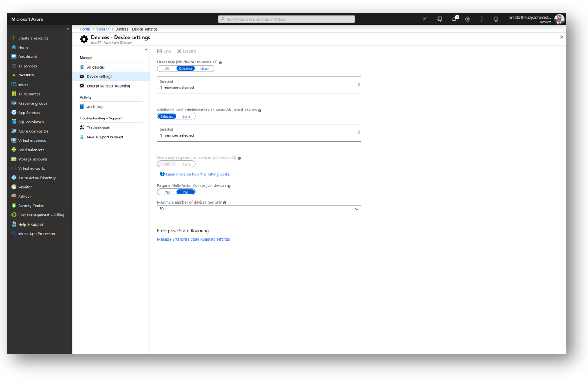The width and height of the screenshot is (588, 379).
Task: Open Audit logs menu item
Action: pos(111,106)
